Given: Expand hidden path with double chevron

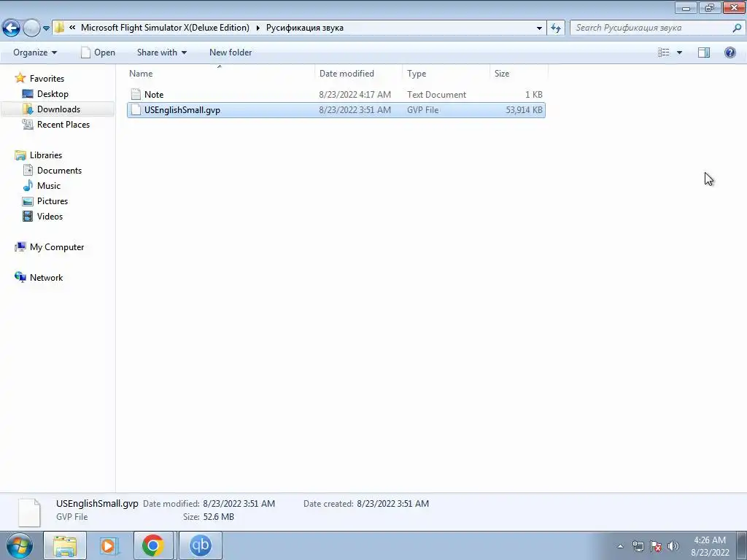Looking at the screenshot, I should click(72, 28).
